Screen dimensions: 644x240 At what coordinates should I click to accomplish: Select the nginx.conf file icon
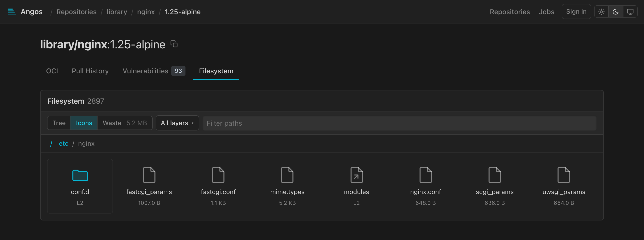pyautogui.click(x=425, y=175)
